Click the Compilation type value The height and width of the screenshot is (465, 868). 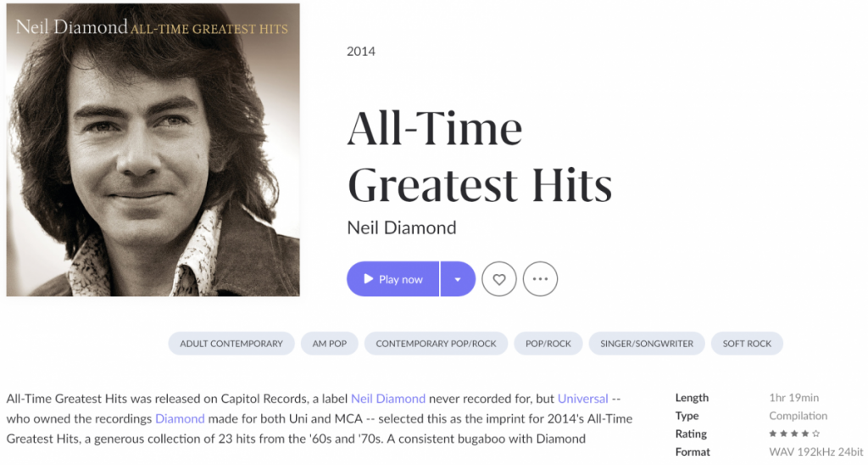[798, 416]
